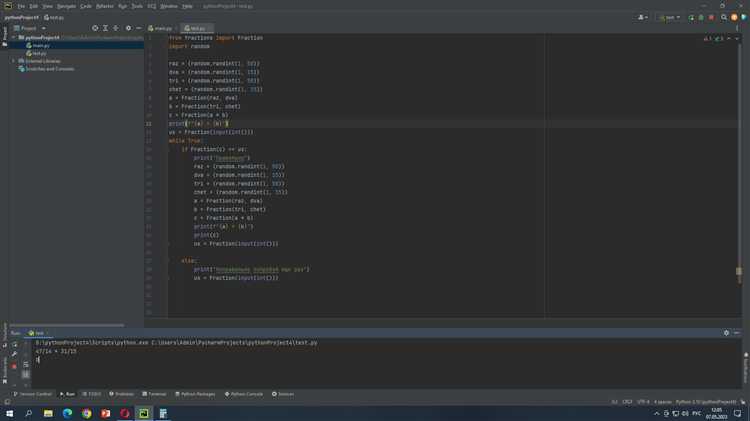Open the Refactor menu
This screenshot has height=421, width=750.
pyautogui.click(x=105, y=6)
